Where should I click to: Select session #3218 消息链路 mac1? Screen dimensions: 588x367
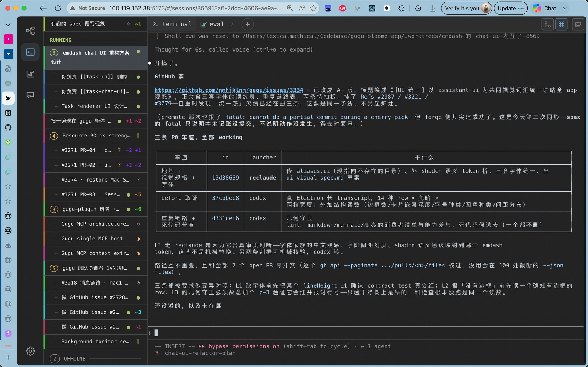pyautogui.click(x=96, y=283)
